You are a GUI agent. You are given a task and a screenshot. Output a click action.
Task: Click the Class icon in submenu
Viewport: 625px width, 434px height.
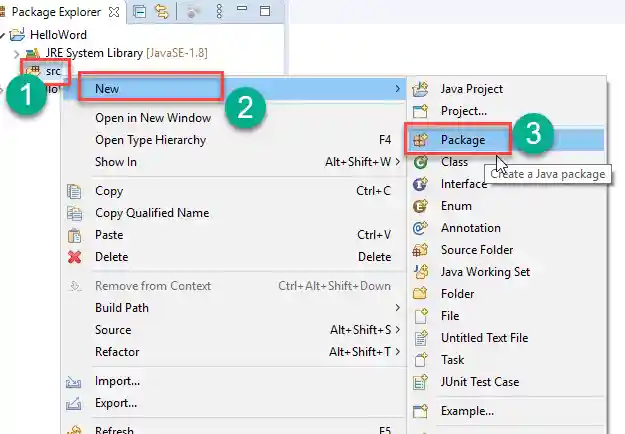coord(421,162)
